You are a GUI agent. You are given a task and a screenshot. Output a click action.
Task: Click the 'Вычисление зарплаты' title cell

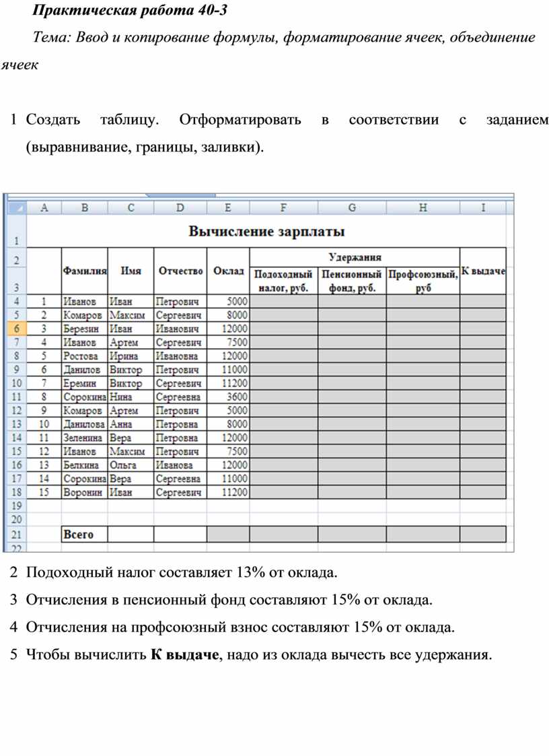coord(267,232)
